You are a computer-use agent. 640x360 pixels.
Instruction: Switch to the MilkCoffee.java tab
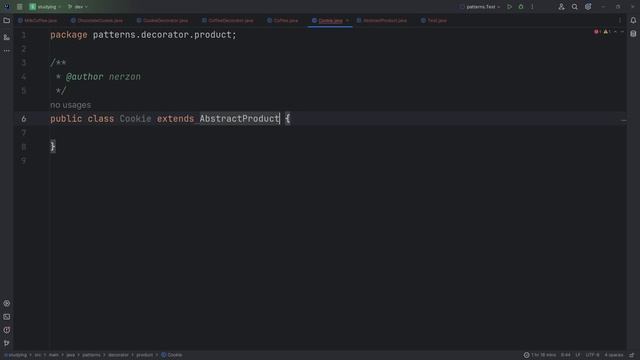coord(38,20)
